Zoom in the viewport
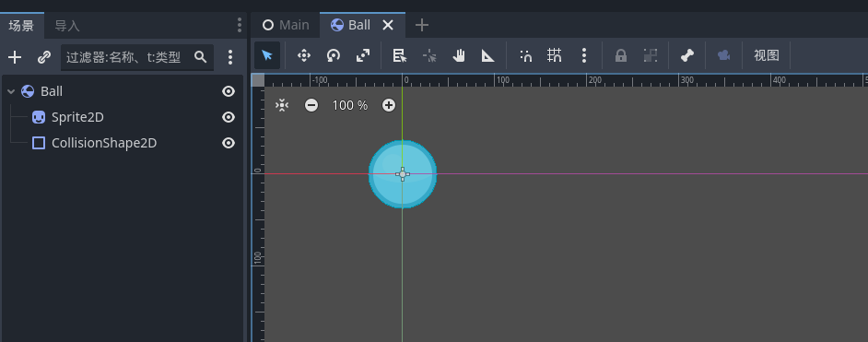 [x=389, y=105]
